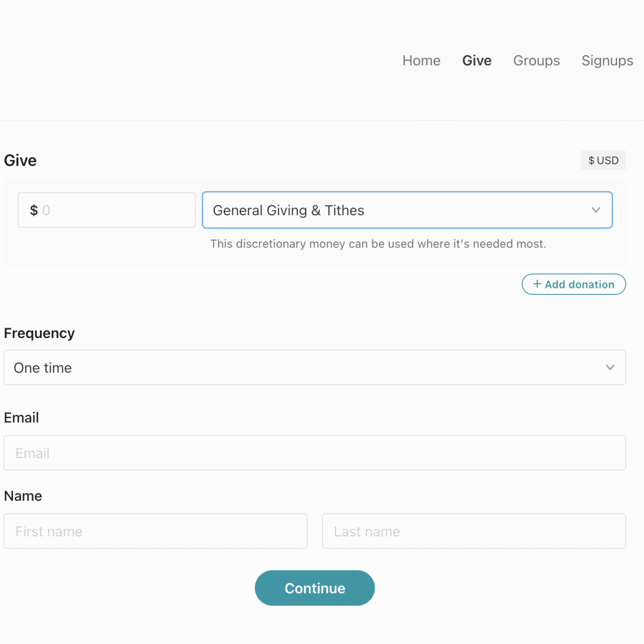Expand the One time frequency dropdown
This screenshot has height=644, width=644.
click(x=315, y=368)
